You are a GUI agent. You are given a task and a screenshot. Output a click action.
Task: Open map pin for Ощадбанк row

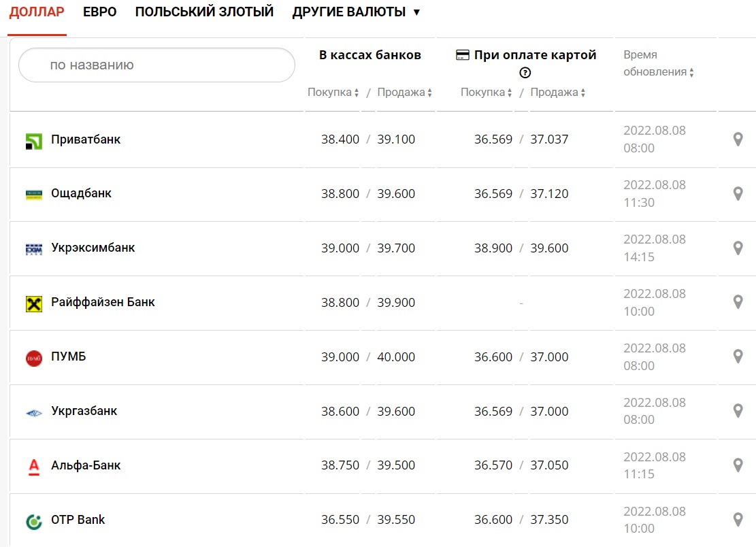point(738,194)
